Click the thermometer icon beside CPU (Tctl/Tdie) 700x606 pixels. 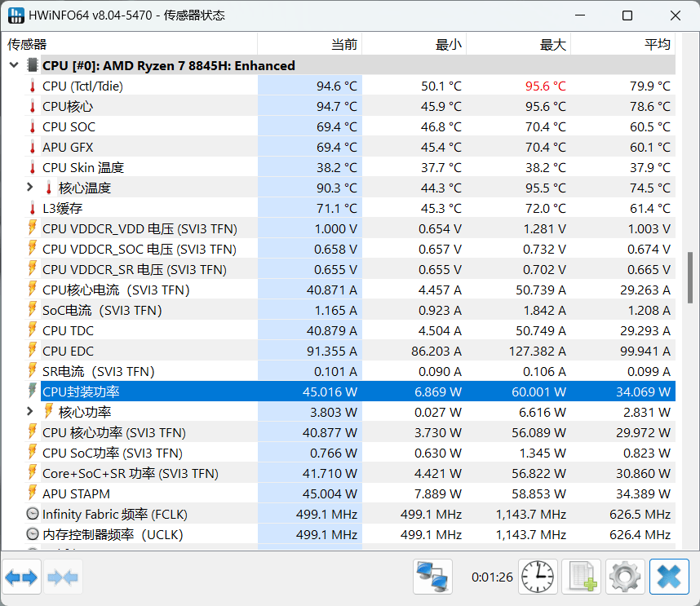[32, 86]
